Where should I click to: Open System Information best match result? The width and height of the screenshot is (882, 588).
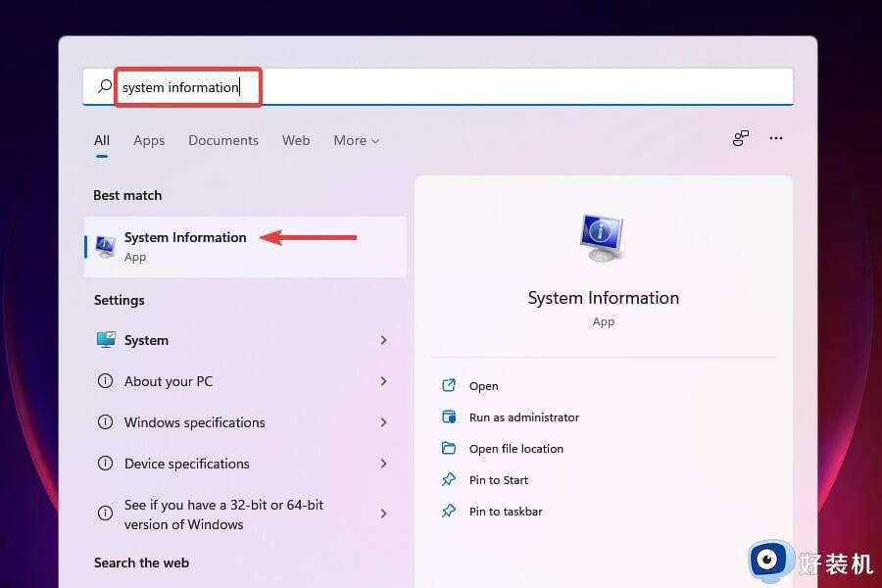(x=245, y=246)
